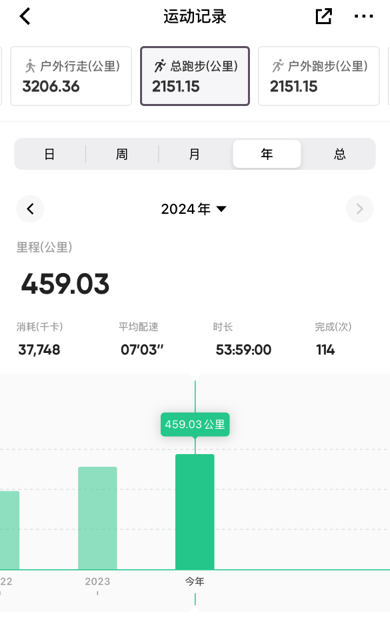Screen dimensions: 390x618
Task: Select the 户外跑步 2151.15 card
Action: (319, 76)
